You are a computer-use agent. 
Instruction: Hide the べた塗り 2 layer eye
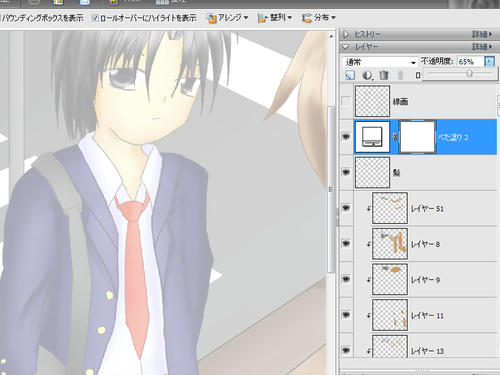pos(346,137)
